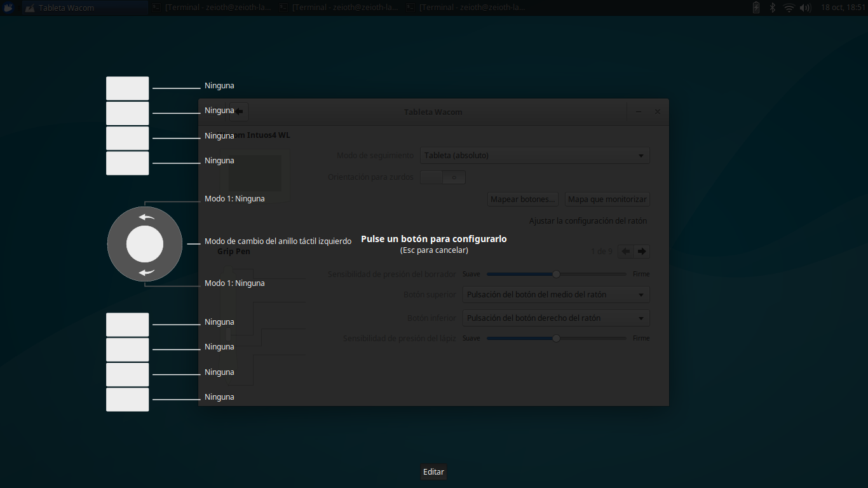Switch to the second Terminal taskbar window

340,8
